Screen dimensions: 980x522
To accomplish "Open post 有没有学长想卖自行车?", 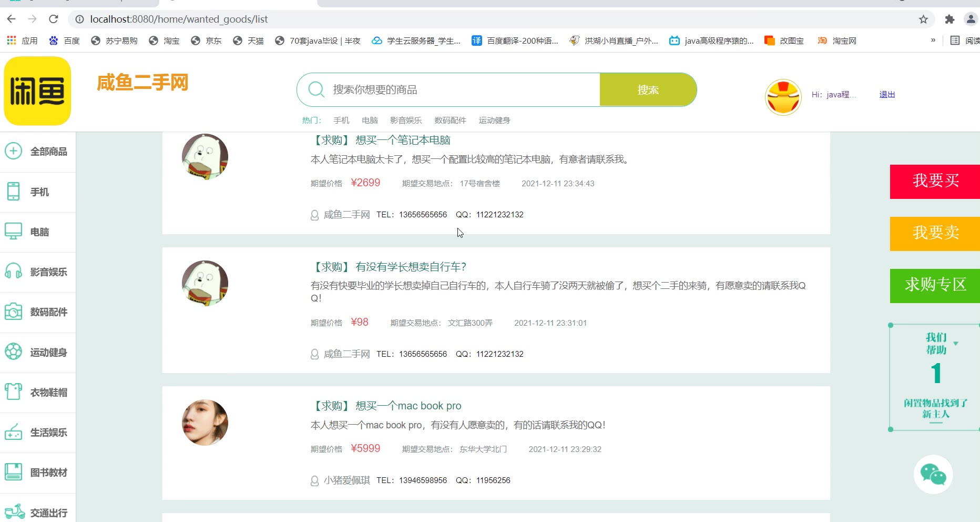I will point(389,267).
